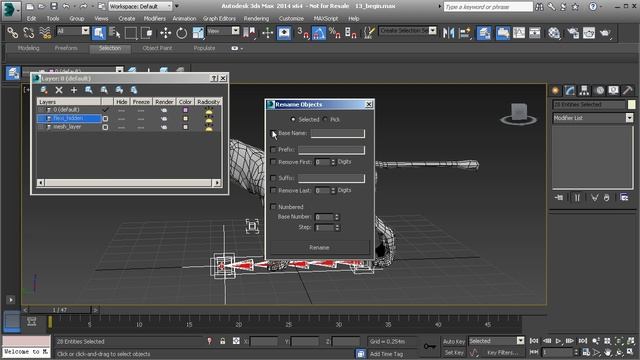This screenshot has width=640, height=360.
Task: Choose the Pick radio option
Action: [325, 119]
